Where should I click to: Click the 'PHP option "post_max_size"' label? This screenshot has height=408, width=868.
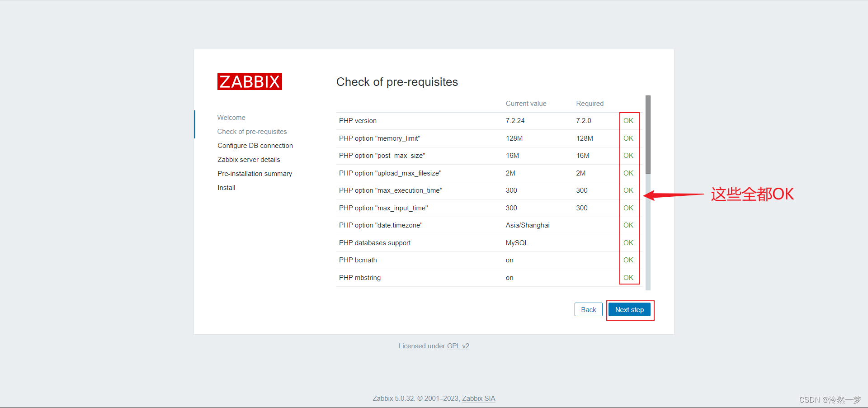coord(382,156)
